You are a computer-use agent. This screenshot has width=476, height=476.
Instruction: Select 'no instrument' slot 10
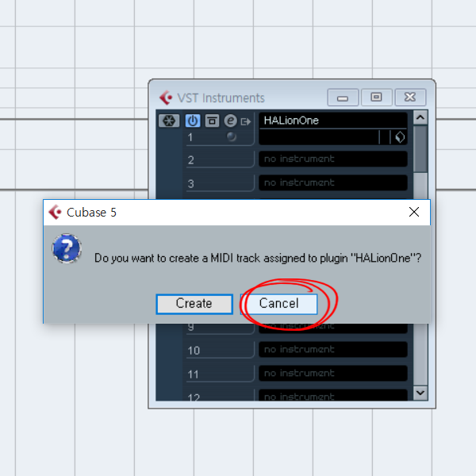point(333,349)
